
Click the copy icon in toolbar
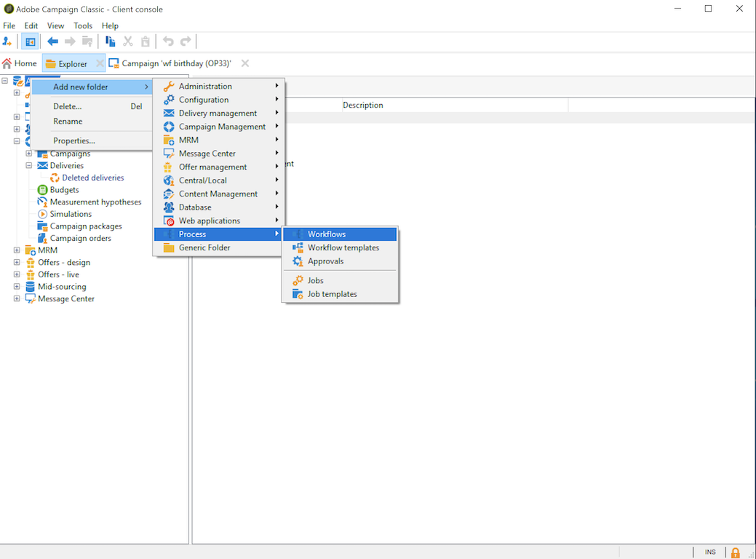click(x=111, y=41)
